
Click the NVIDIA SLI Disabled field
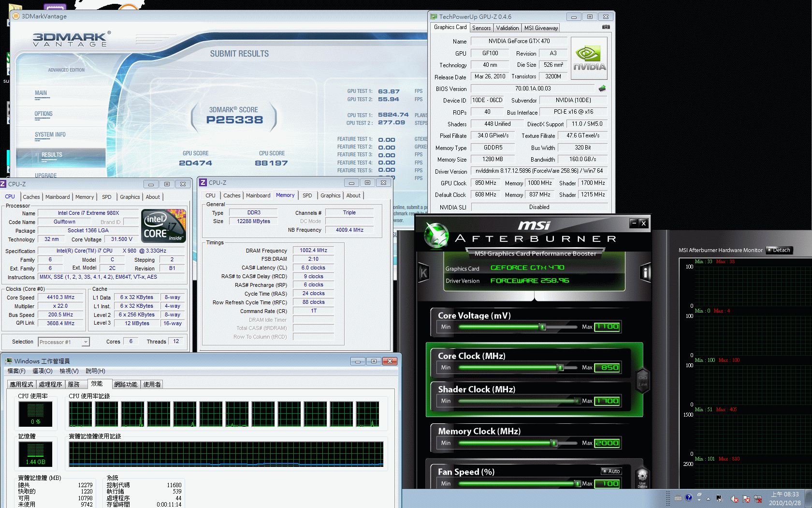point(539,207)
